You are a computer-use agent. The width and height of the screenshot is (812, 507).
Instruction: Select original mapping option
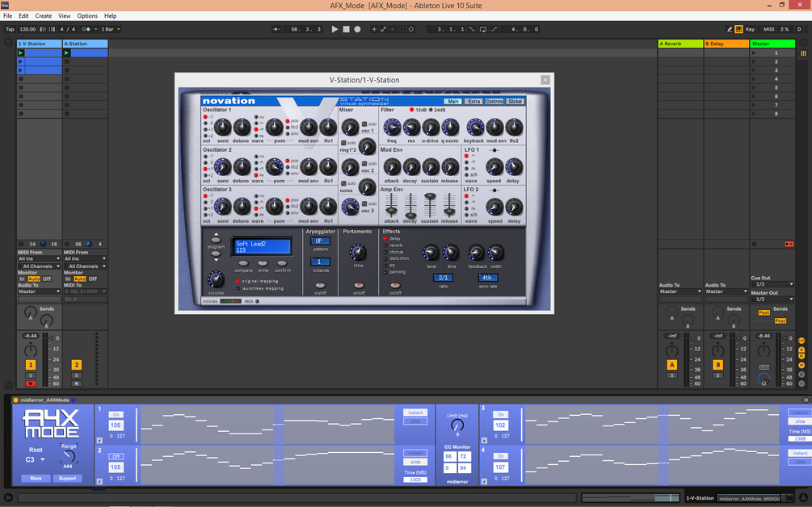238,282
